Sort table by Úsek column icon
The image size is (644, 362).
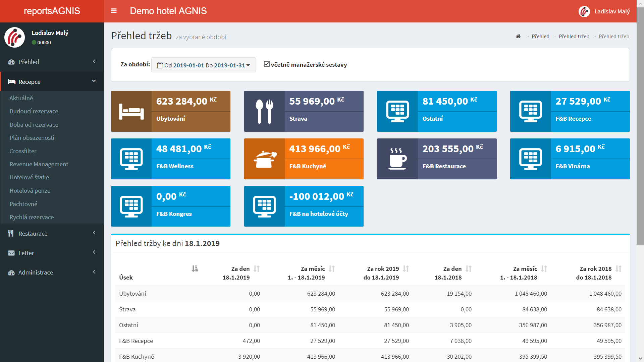[x=195, y=268]
